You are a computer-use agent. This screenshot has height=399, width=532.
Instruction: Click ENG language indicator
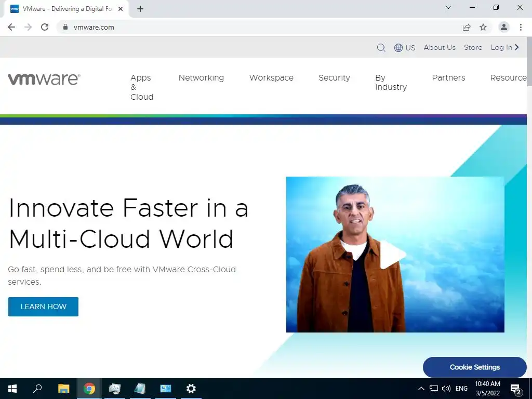pyautogui.click(x=461, y=389)
